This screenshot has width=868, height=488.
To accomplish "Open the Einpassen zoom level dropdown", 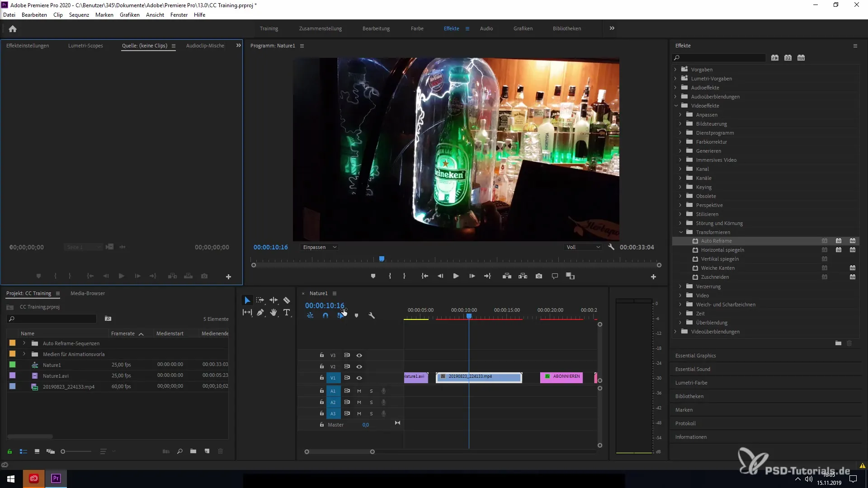I will tap(320, 247).
